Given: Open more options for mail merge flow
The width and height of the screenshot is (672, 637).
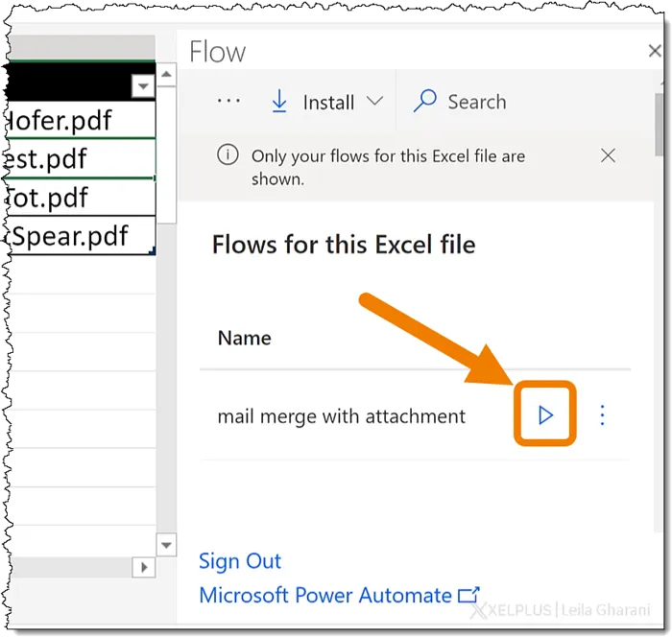Looking at the screenshot, I should pyautogui.click(x=603, y=415).
